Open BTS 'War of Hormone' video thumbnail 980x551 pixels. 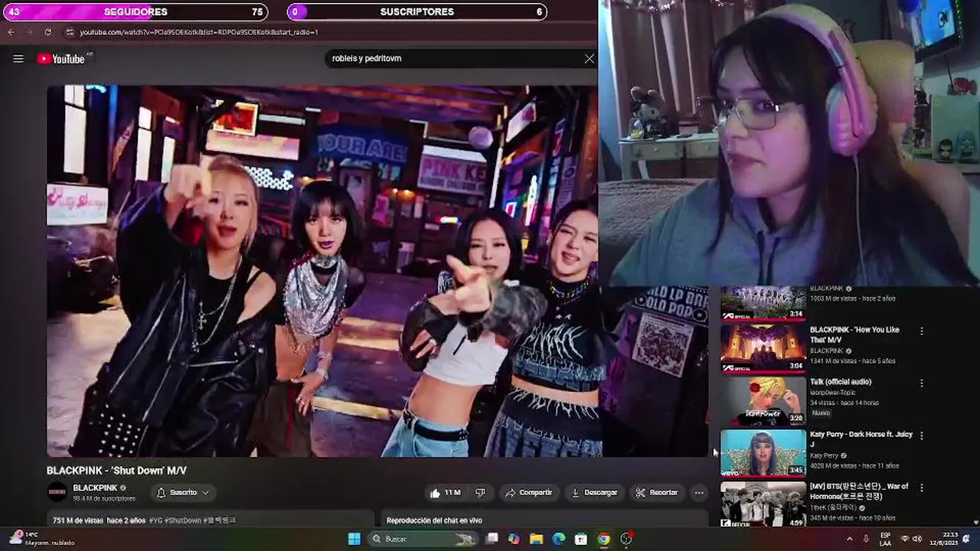pos(763,504)
